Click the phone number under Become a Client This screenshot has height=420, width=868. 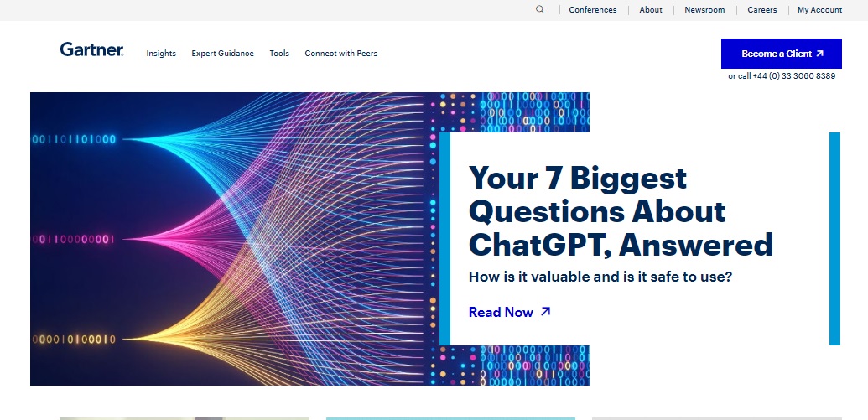(x=794, y=75)
